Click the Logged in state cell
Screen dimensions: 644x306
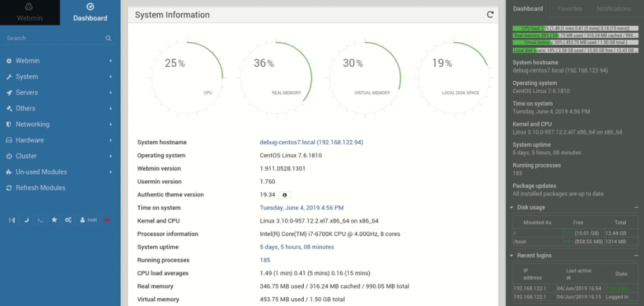[x=620, y=296]
